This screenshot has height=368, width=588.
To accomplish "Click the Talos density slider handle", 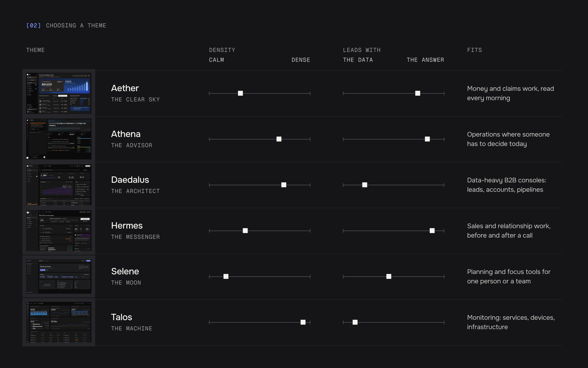I will pos(303,322).
